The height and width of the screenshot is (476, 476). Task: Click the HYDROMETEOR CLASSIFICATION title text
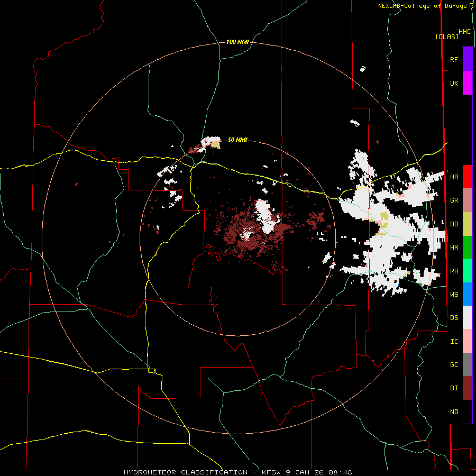click(x=186, y=472)
